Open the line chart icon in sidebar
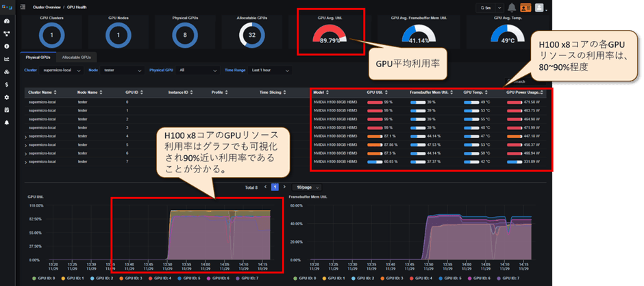 coord(7,59)
